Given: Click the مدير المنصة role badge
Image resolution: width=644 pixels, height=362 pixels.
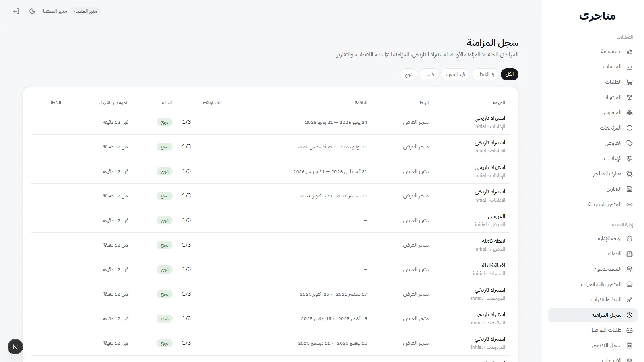Looking at the screenshot, I should tap(86, 11).
